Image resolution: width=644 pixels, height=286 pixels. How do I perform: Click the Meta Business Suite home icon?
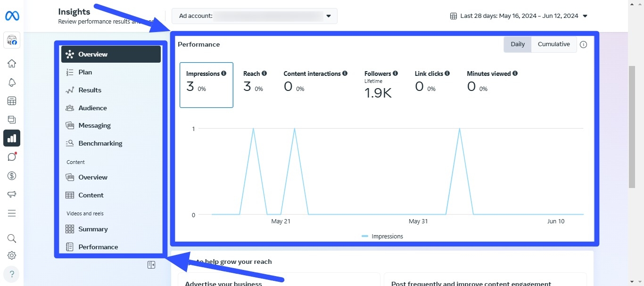pyautogui.click(x=12, y=63)
